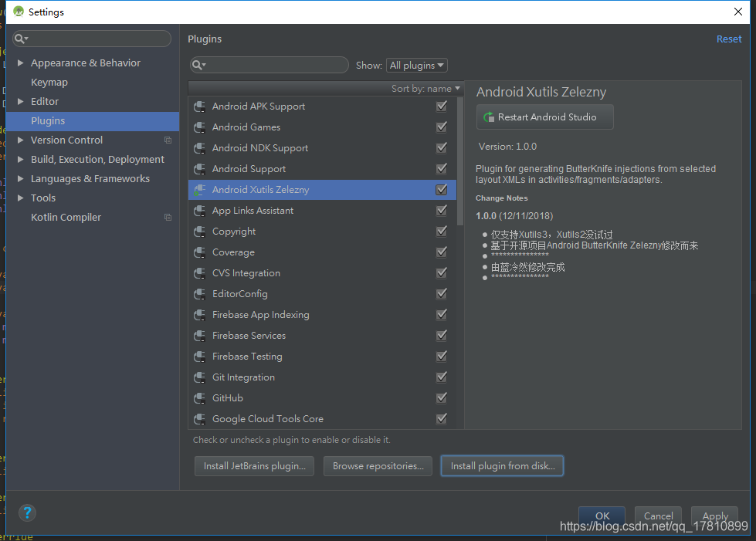The width and height of the screenshot is (756, 541).
Task: Click the Firebase Services plugin icon
Action: (x=199, y=335)
